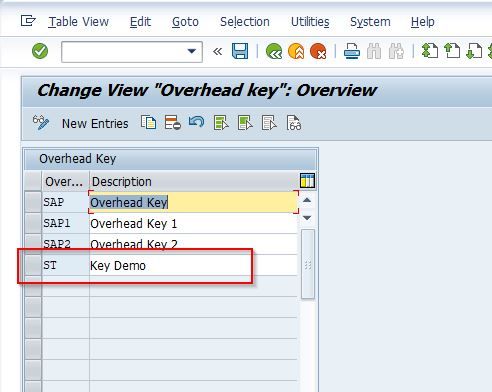Open the Help menu

[423, 22]
